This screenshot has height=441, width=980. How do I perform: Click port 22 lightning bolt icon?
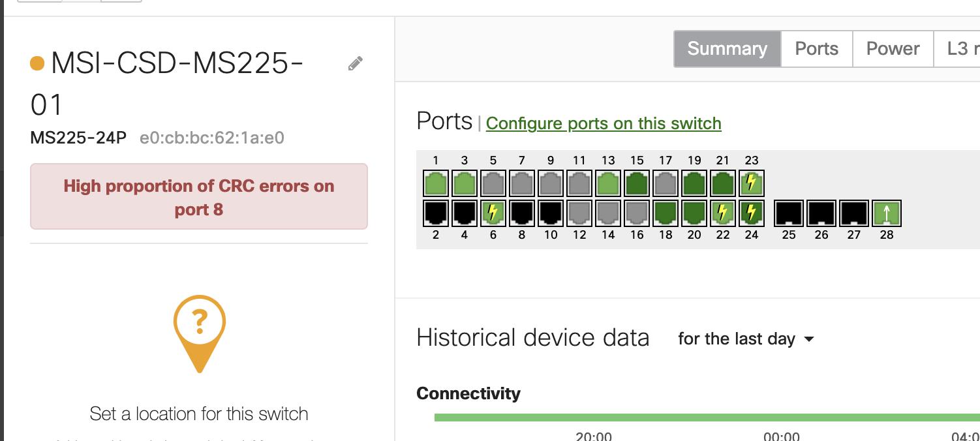coord(723,213)
